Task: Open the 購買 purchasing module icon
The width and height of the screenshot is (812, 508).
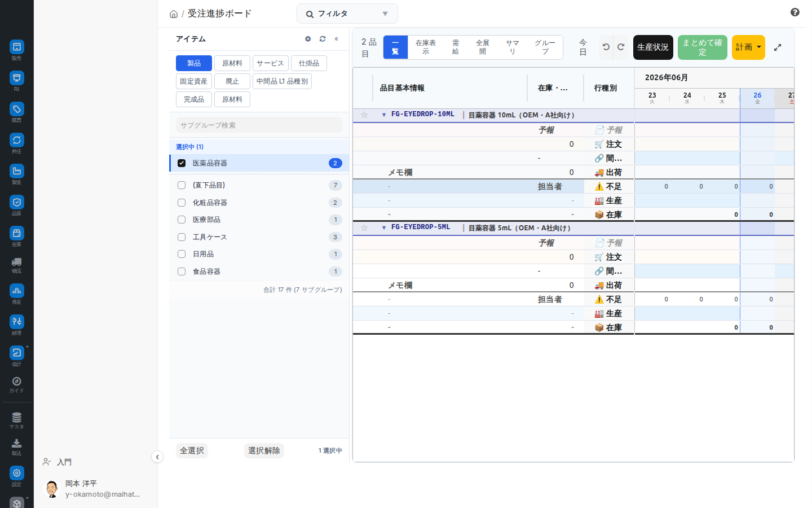Action: click(x=17, y=110)
